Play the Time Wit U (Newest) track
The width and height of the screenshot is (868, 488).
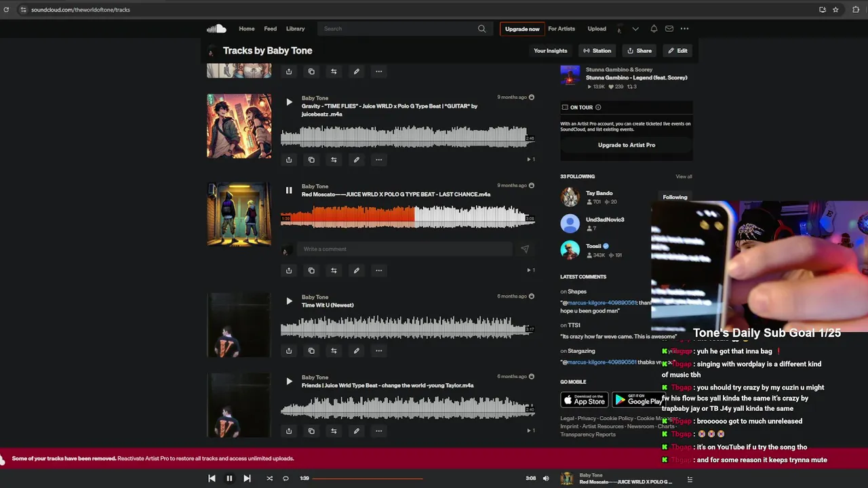tap(289, 301)
